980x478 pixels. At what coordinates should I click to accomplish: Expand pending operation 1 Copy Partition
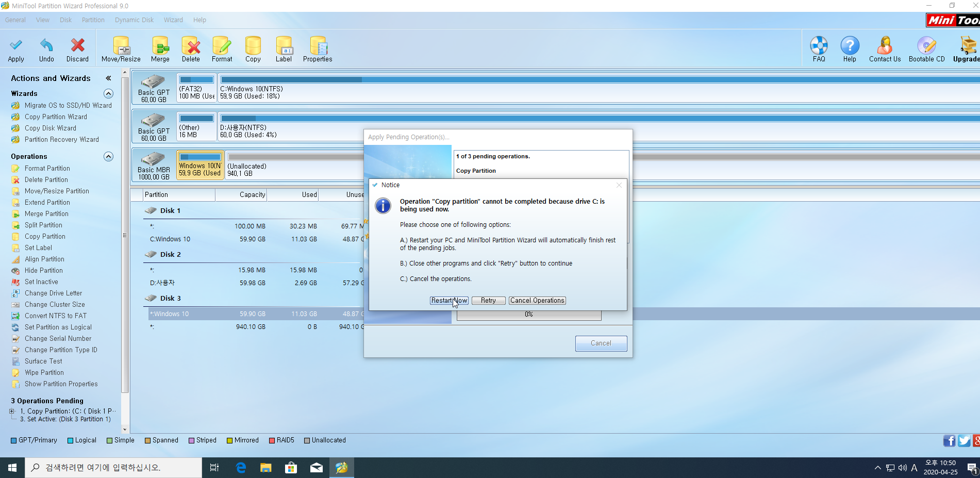[x=12, y=411]
